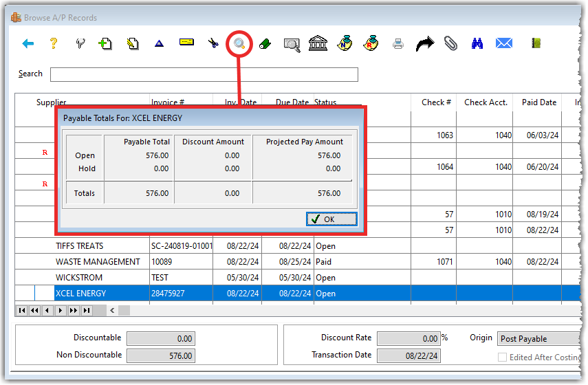Viewport: 588px width, 385px height.
Task: Jump to first record navigation button
Action: [x=22, y=310]
